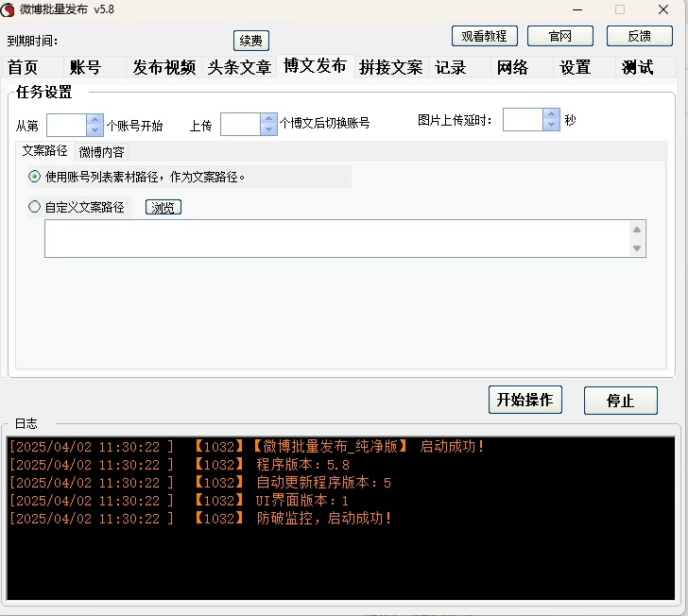Decrease the posts-before-switching-account spinner
The height and width of the screenshot is (616, 688).
pyautogui.click(x=268, y=129)
